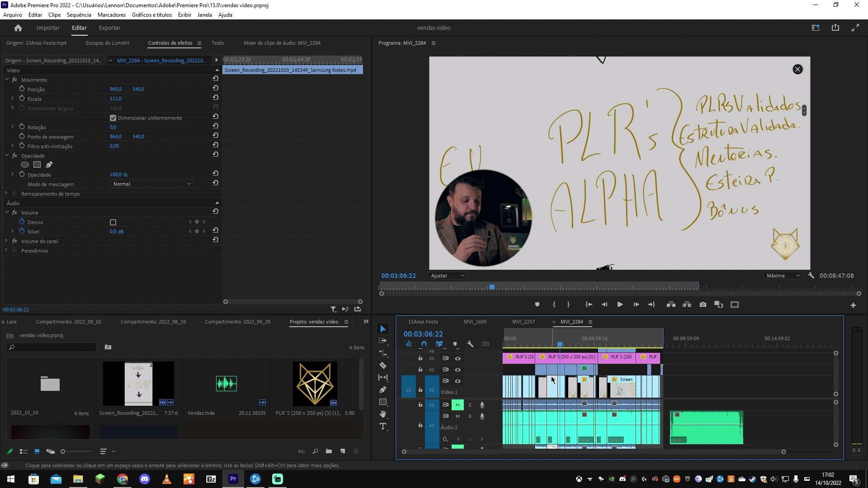Click the Export Frame camera icon
This screenshot has height=488, width=868.
(x=703, y=305)
